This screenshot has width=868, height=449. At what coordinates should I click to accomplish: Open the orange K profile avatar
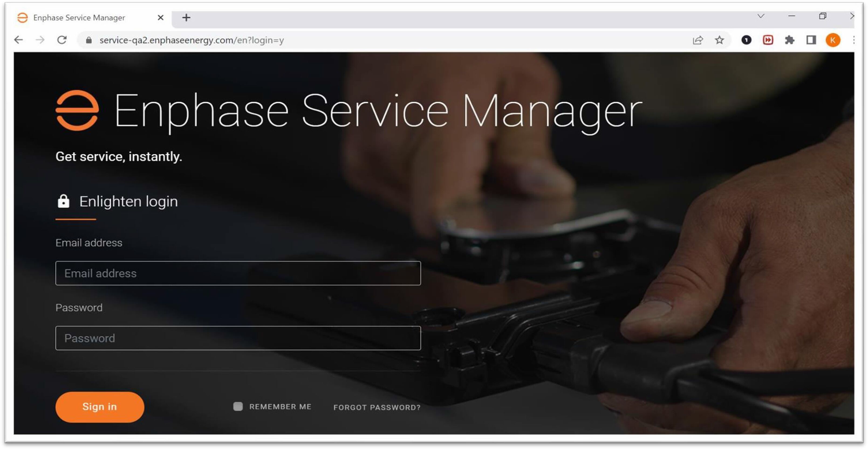coord(833,40)
